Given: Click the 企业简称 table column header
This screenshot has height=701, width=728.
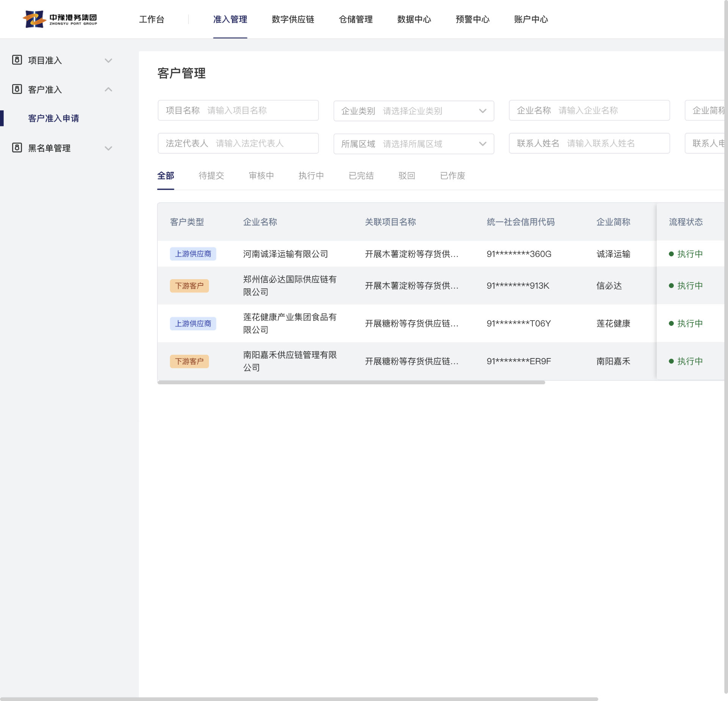Looking at the screenshot, I should (x=613, y=222).
